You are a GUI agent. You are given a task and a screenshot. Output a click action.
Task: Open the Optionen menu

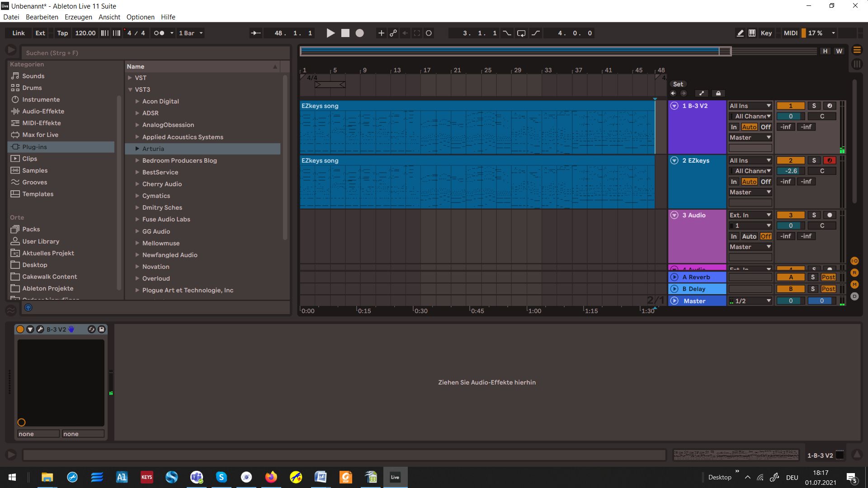coord(140,17)
